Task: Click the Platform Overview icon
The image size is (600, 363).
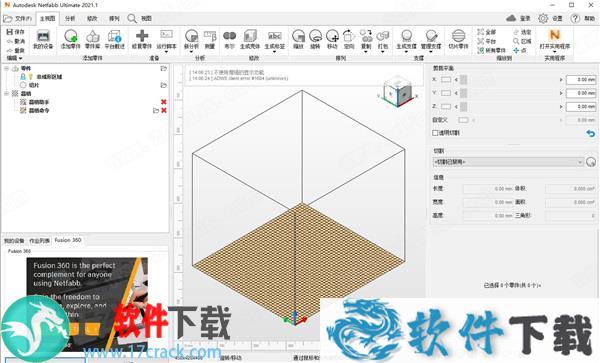Action: 114,36
